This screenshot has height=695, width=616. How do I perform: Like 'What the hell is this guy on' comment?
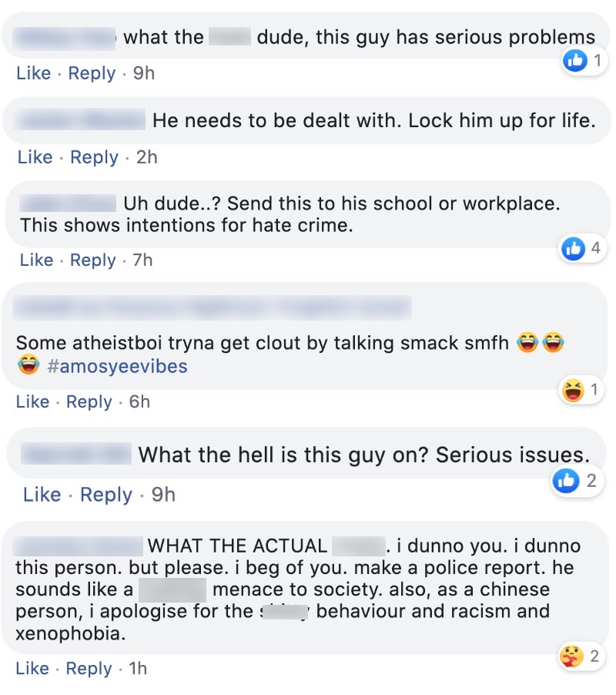[x=42, y=494]
